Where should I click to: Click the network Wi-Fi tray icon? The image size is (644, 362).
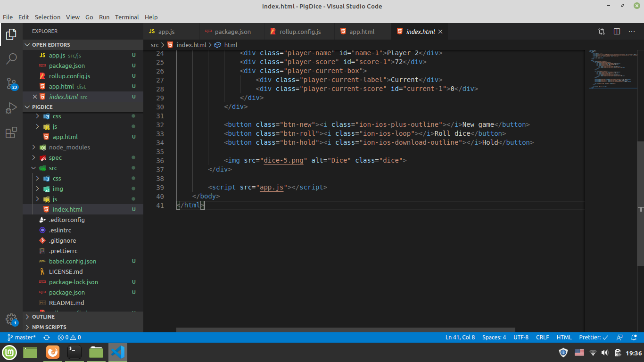(x=593, y=353)
